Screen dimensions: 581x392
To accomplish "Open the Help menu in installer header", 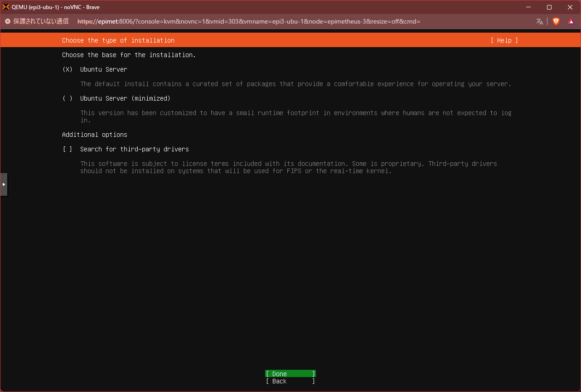I will tap(504, 40).
